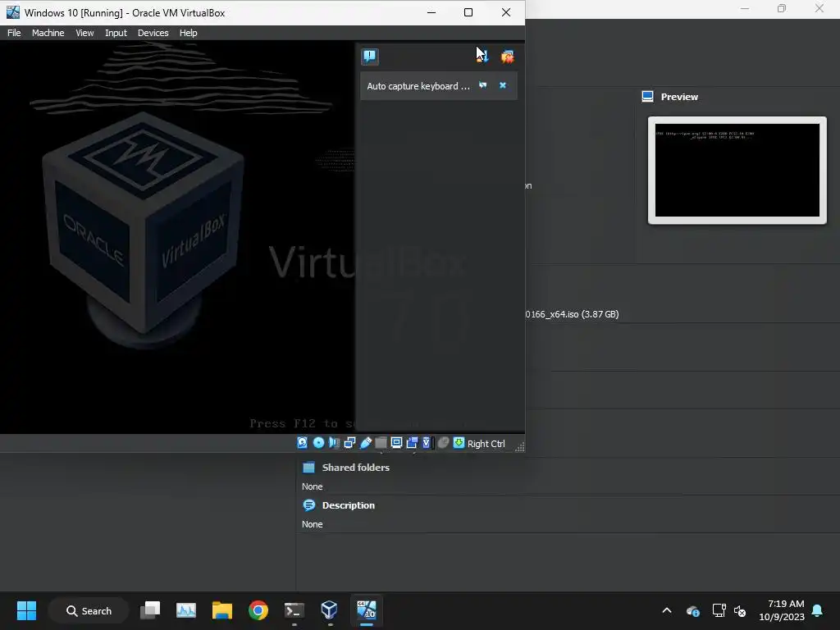Click the network adapters status icon
Viewport: 840px width, 630px height.
pyautogui.click(x=349, y=442)
